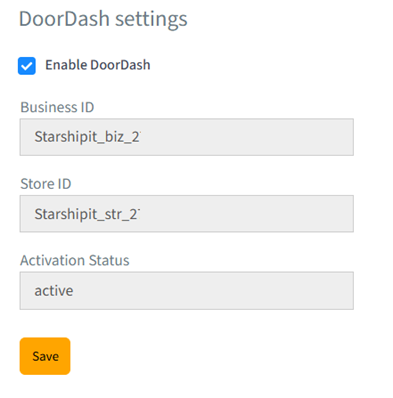Click the Enable DoorDash label text
393x398 pixels.
point(98,65)
